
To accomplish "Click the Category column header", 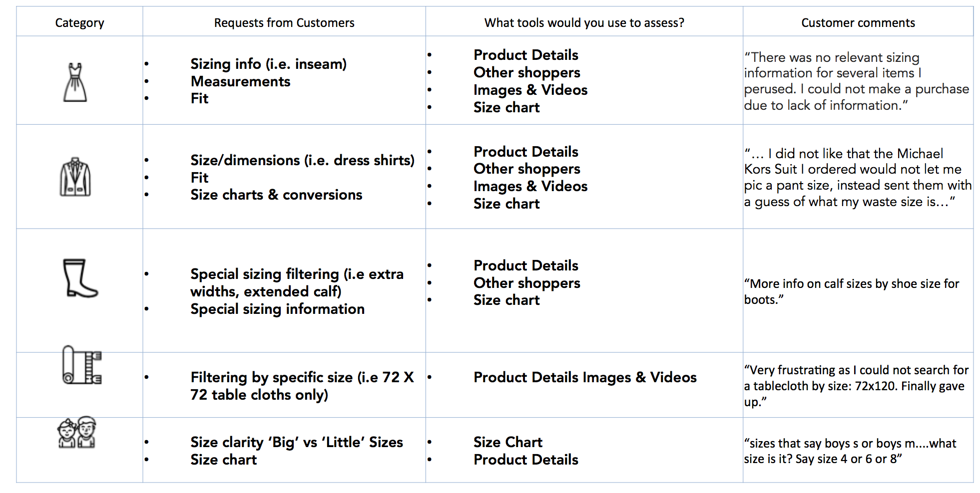I will [x=79, y=22].
